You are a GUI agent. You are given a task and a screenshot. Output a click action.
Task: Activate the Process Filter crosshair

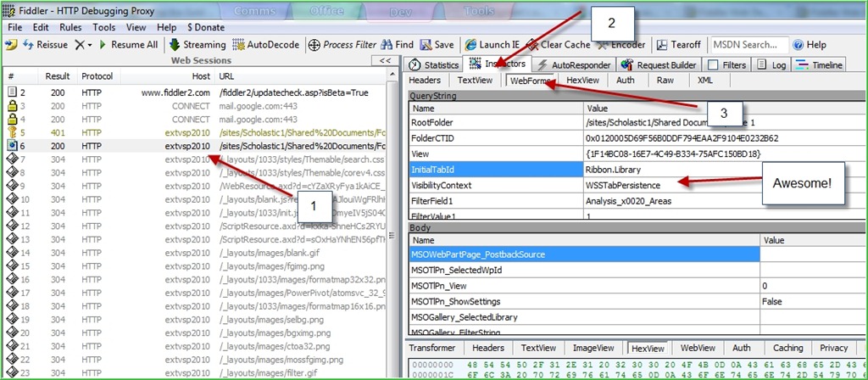click(x=342, y=45)
